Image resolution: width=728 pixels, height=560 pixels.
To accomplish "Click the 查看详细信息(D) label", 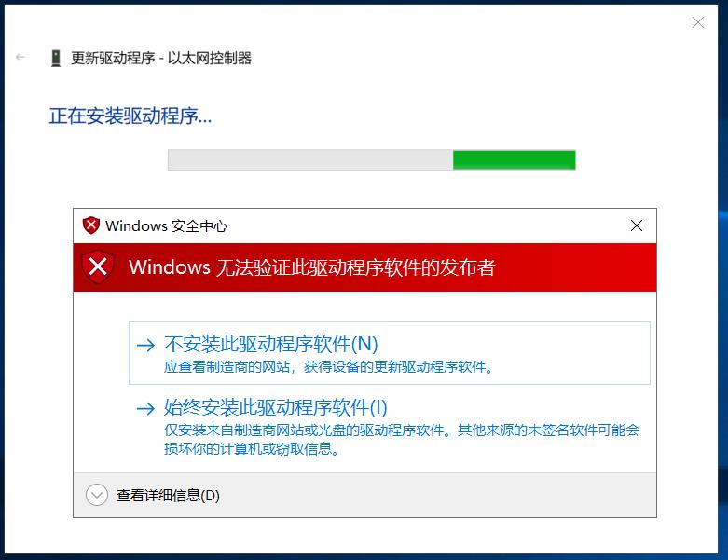I will point(168,496).
